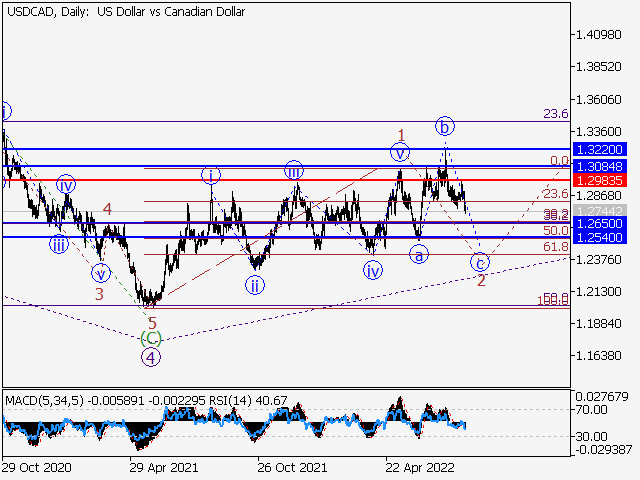Click circled iii label in the 2020 decline

point(59,245)
